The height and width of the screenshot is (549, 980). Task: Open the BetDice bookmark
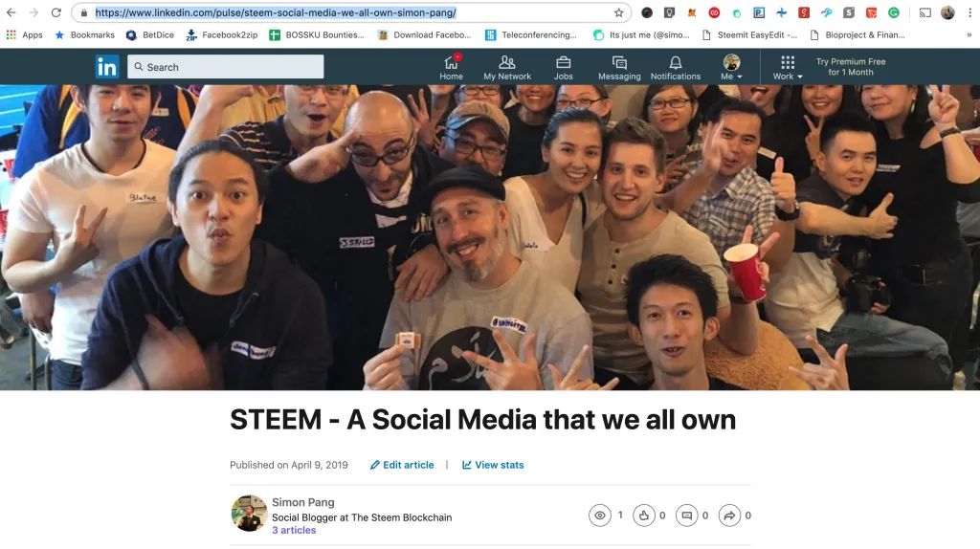pos(150,35)
